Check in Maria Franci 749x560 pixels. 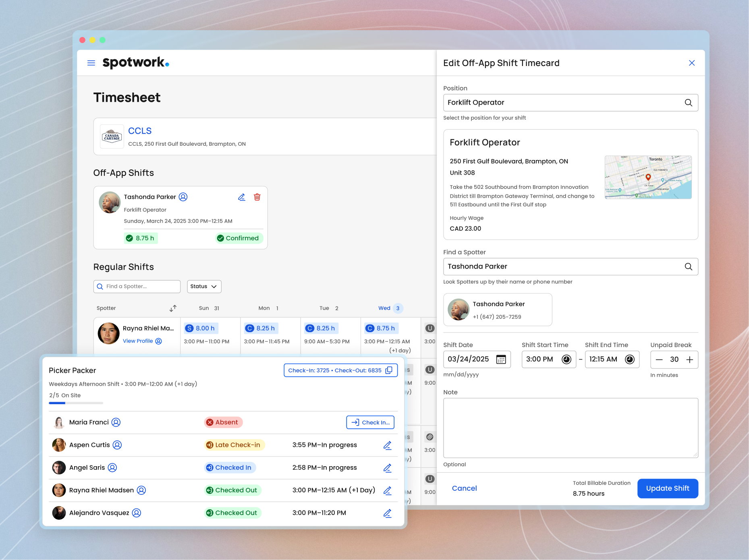(x=370, y=422)
